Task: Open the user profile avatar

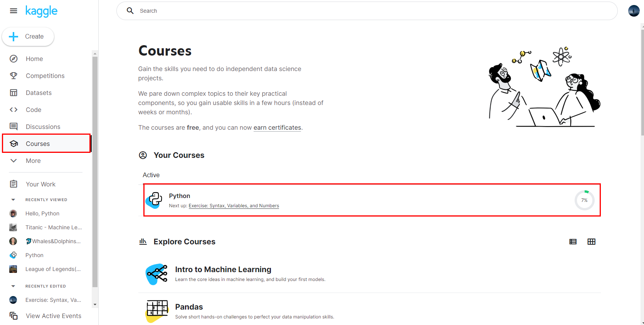Action: [634, 11]
